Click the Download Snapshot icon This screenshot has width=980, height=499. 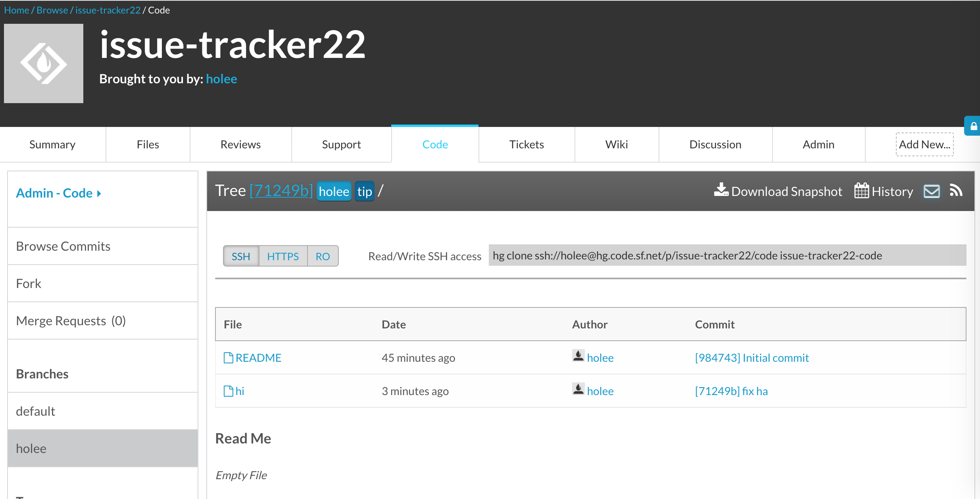point(721,190)
